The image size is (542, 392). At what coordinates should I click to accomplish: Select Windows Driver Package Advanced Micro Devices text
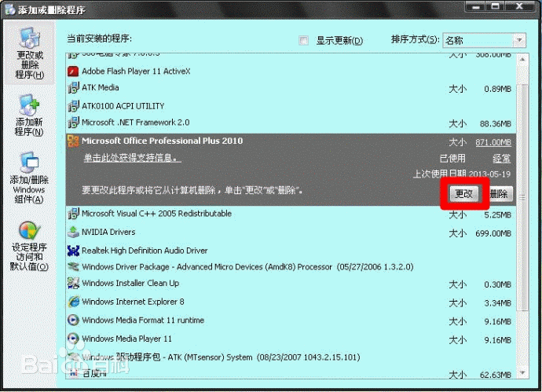coord(247,267)
